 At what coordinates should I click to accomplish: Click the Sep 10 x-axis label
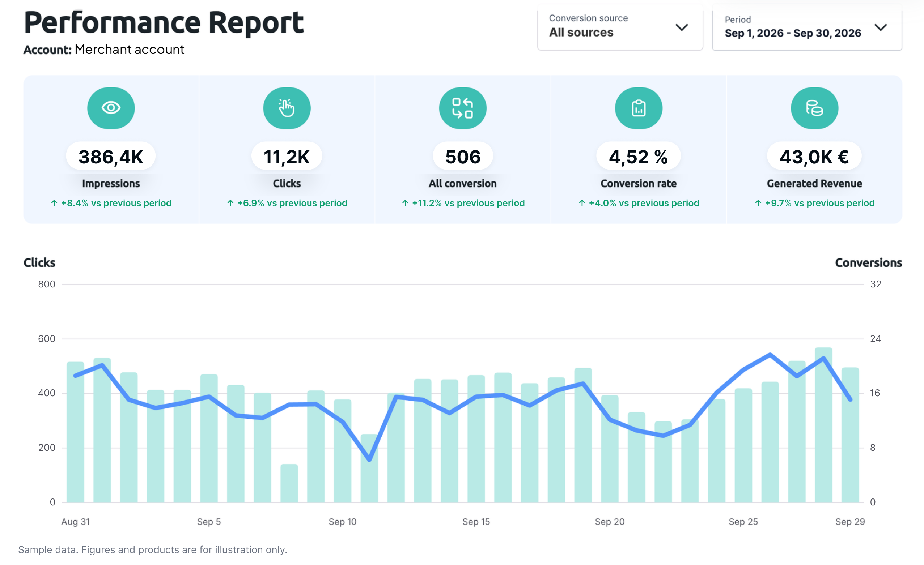343,522
